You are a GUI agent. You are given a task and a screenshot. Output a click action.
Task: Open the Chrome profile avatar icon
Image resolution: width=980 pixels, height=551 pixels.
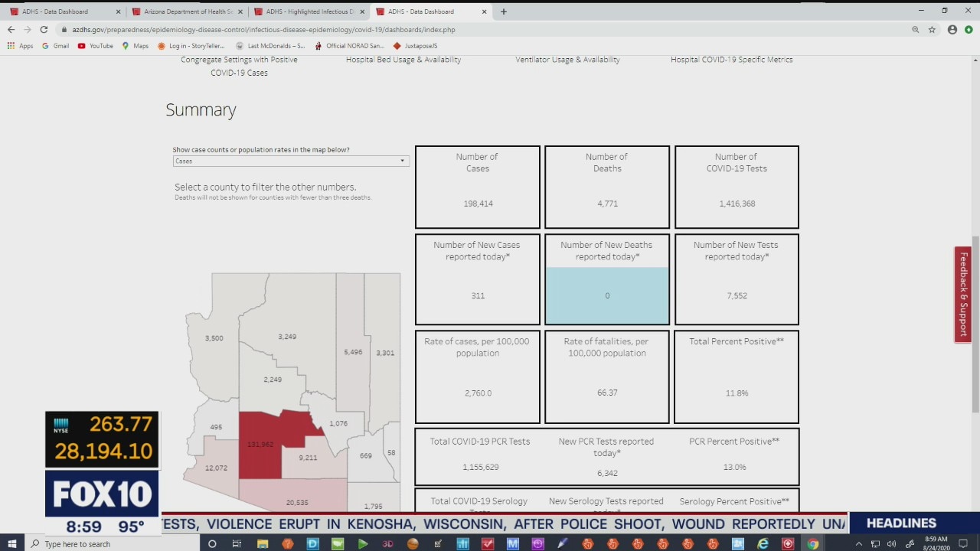tap(952, 30)
